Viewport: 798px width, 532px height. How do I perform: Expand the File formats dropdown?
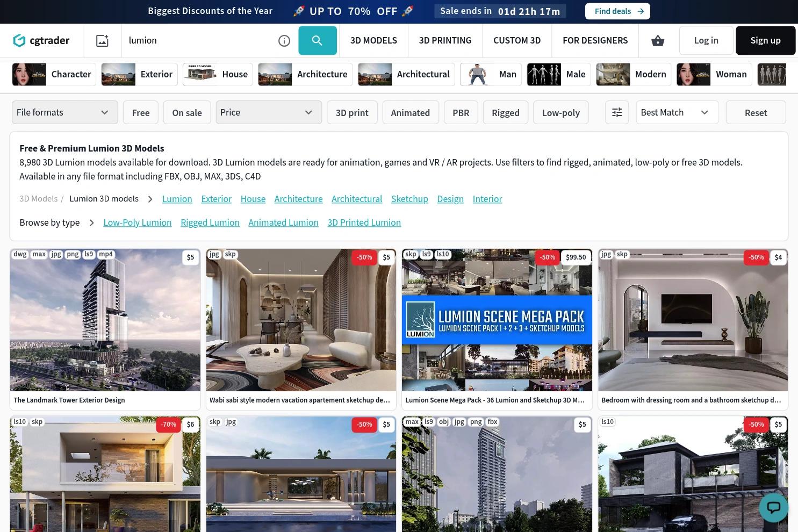point(65,112)
